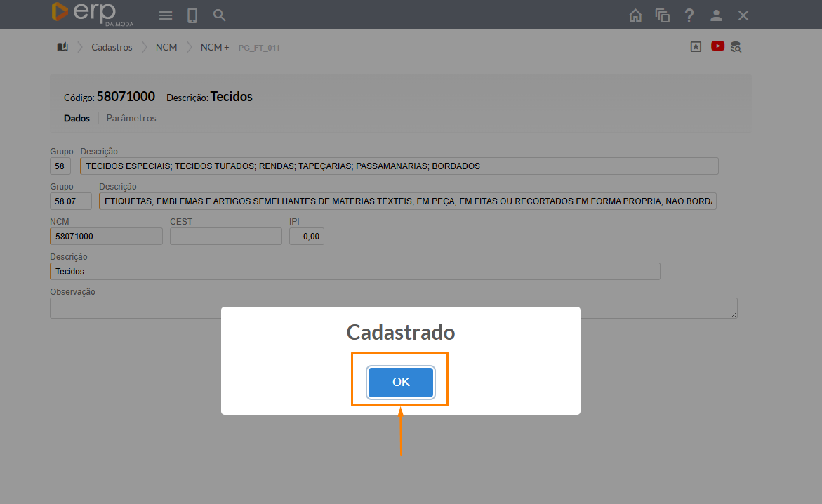Click the CEST input field
Screen dimensions: 822x504
225,237
